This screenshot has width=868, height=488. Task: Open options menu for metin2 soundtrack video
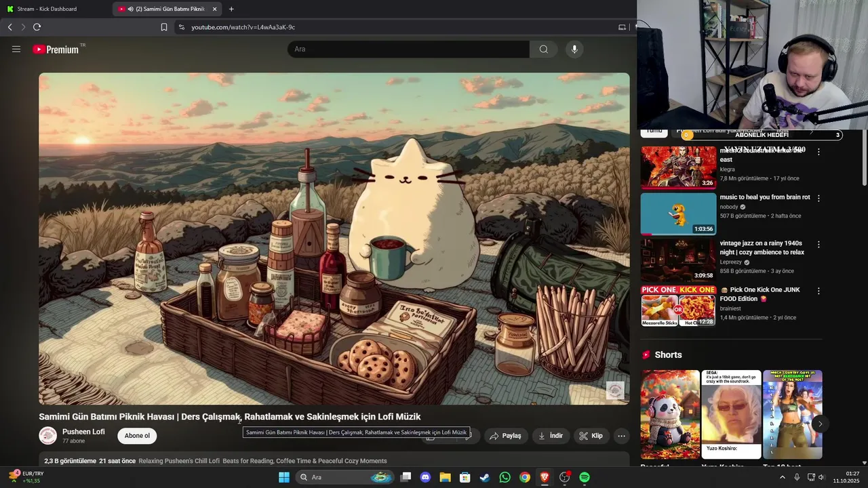tap(818, 152)
